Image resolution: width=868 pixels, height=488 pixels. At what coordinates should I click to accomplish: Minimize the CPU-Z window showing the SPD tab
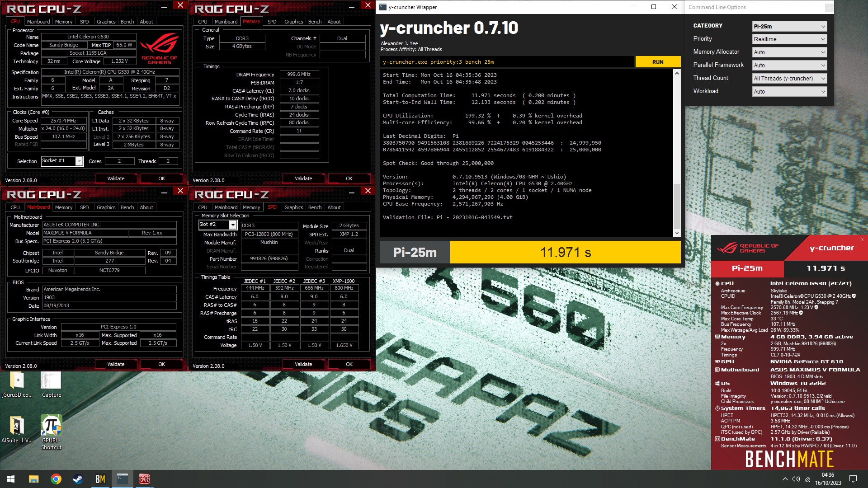[x=352, y=192]
